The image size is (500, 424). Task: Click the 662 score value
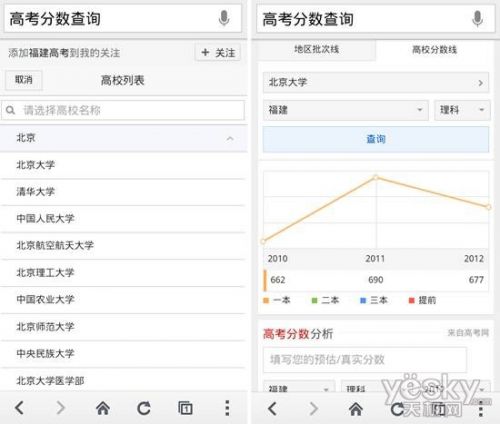(x=278, y=280)
